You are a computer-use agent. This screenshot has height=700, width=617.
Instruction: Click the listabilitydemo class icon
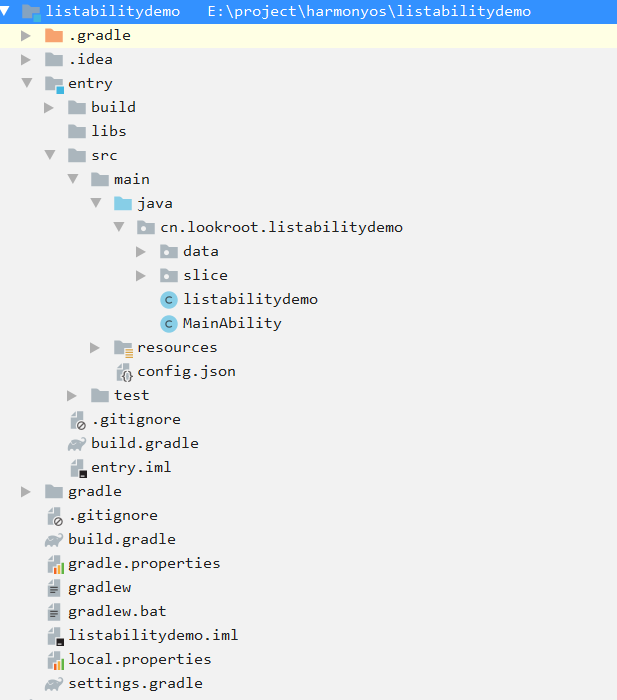tap(169, 299)
